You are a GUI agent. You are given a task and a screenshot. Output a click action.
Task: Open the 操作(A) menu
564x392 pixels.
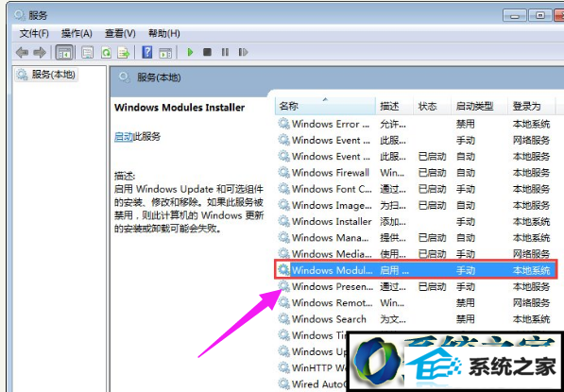[77, 33]
